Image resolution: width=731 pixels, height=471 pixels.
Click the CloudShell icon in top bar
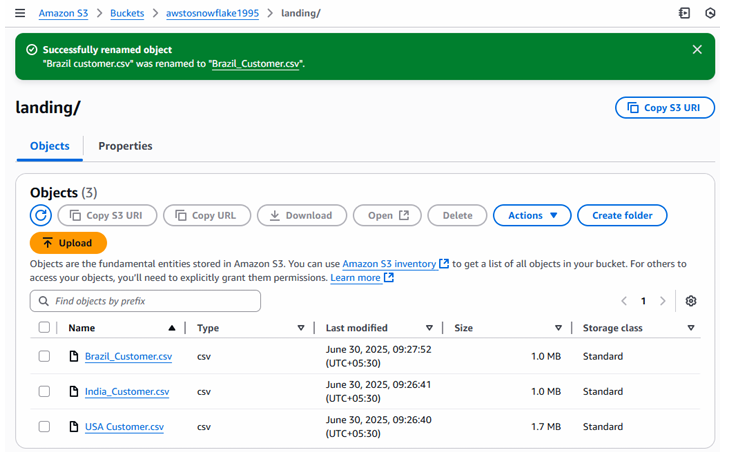(684, 13)
